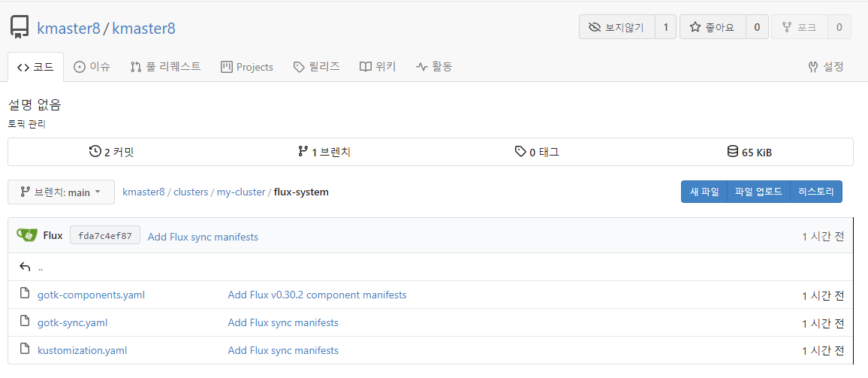Open the 활동 activity tab
This screenshot has width=868, height=378.
coord(435,67)
